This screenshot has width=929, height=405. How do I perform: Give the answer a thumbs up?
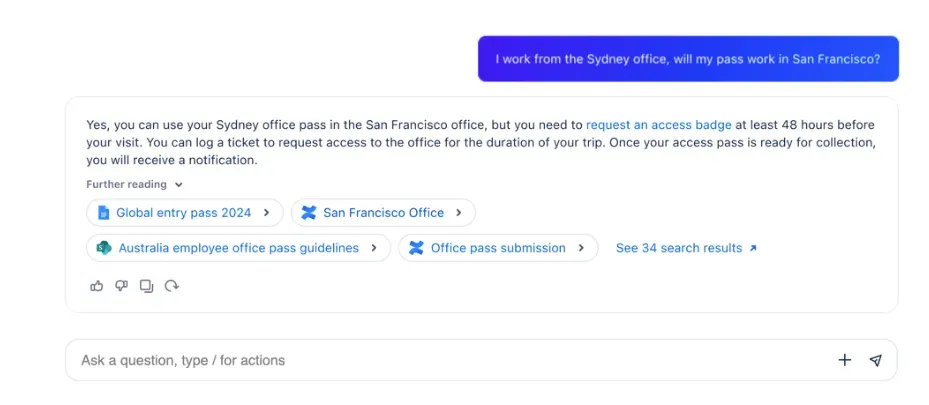pos(97,286)
